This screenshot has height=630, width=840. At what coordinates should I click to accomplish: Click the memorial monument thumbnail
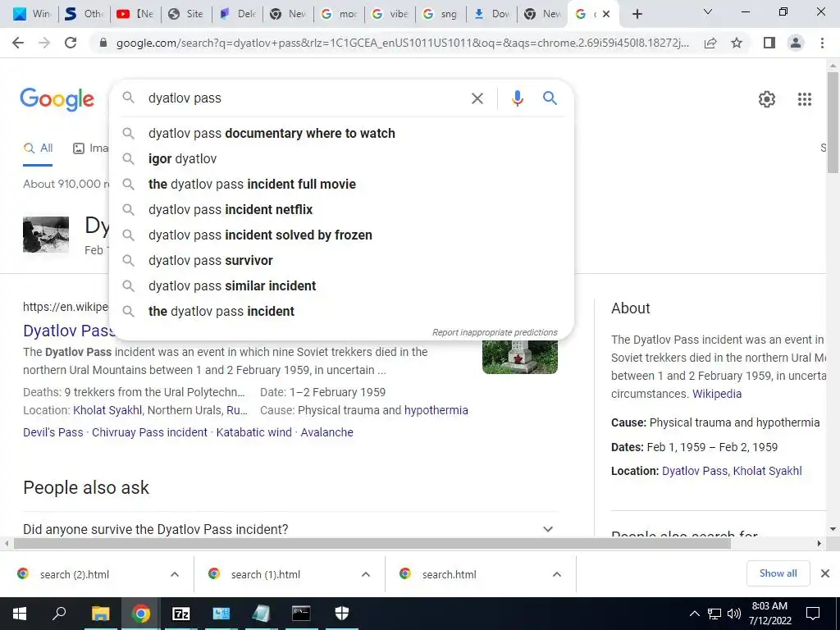[x=519, y=356]
